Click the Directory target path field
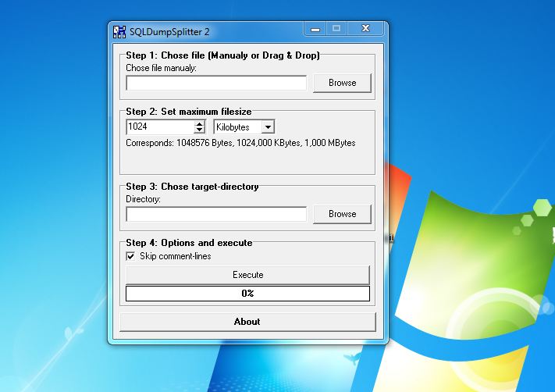 216,214
